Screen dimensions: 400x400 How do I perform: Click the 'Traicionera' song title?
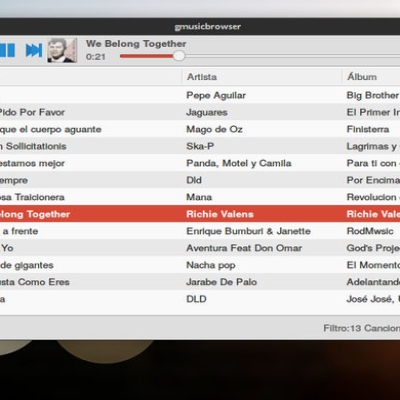[x=40, y=197]
